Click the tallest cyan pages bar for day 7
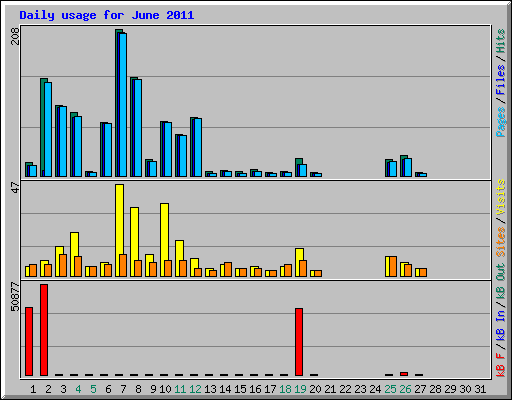 tap(123, 105)
